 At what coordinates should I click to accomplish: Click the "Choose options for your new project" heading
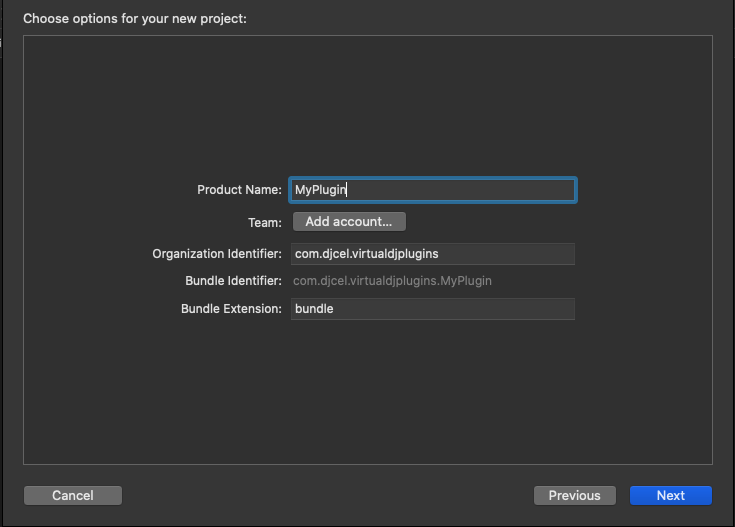tap(135, 19)
